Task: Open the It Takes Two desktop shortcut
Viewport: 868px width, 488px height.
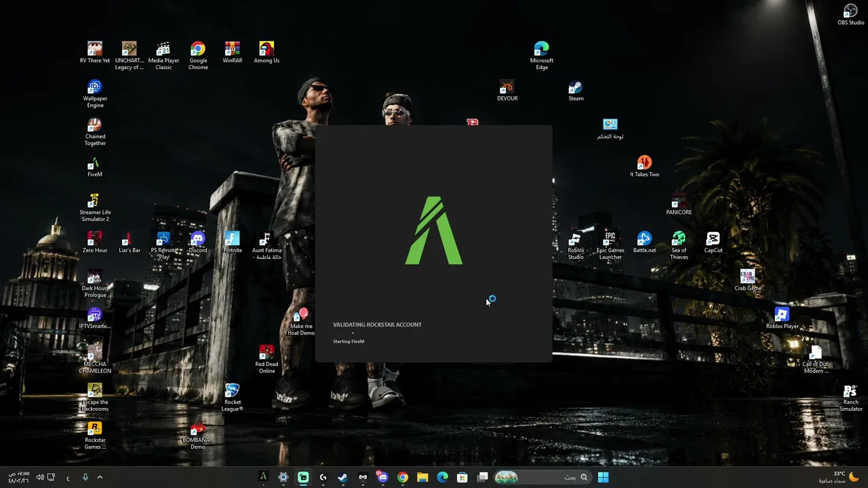Action: coord(644,167)
